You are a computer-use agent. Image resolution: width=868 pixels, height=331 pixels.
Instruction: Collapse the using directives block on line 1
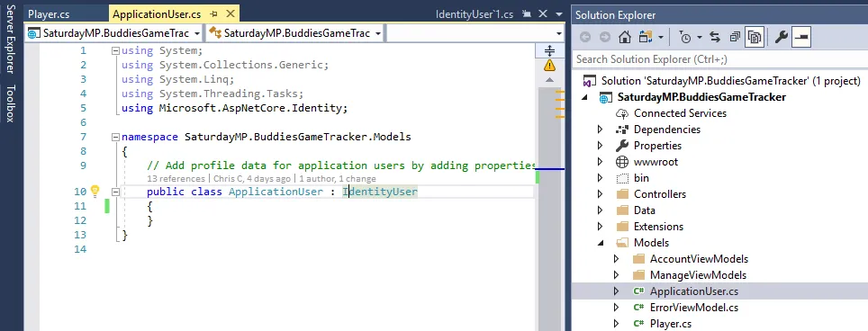pos(115,51)
